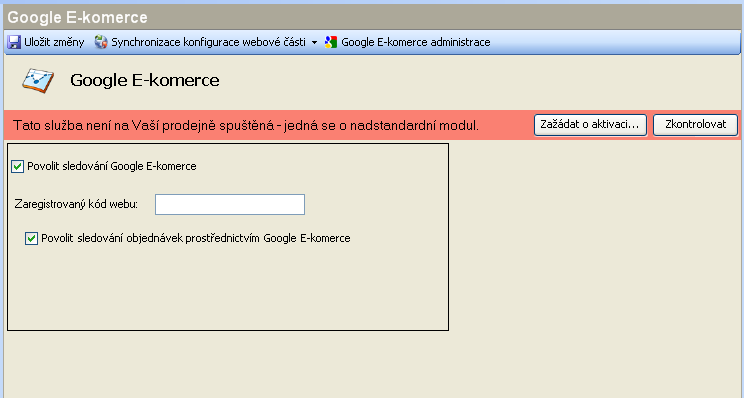Open 'Synchronizace konfigurace webové části' menu
The height and width of the screenshot is (398, 744).
pyautogui.click(x=208, y=42)
